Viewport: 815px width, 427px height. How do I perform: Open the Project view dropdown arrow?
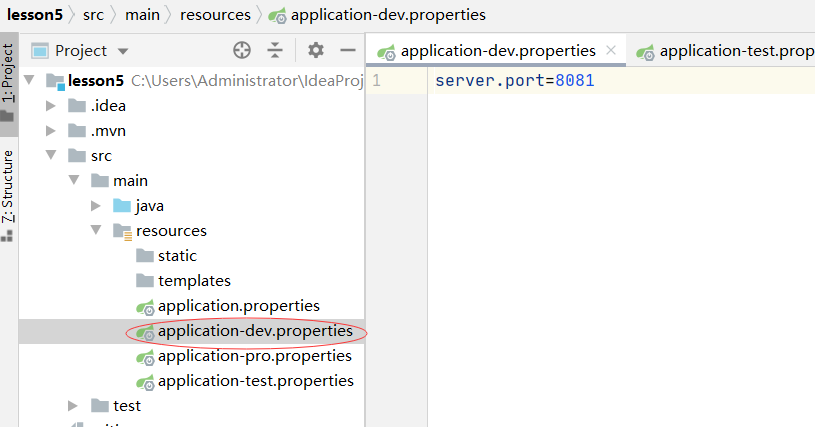click(123, 51)
